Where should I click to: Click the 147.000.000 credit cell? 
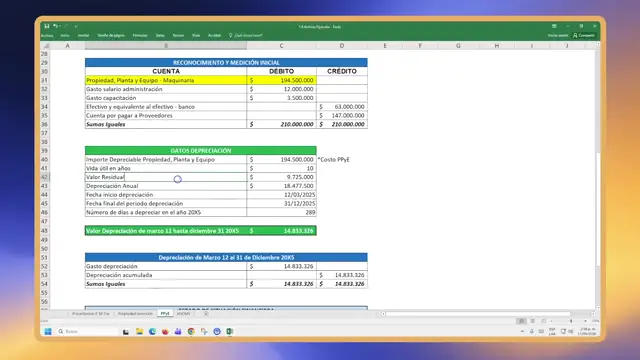coord(342,116)
